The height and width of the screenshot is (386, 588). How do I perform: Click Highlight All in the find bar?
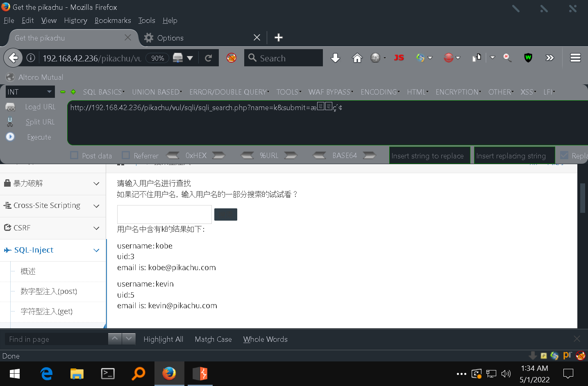click(163, 339)
